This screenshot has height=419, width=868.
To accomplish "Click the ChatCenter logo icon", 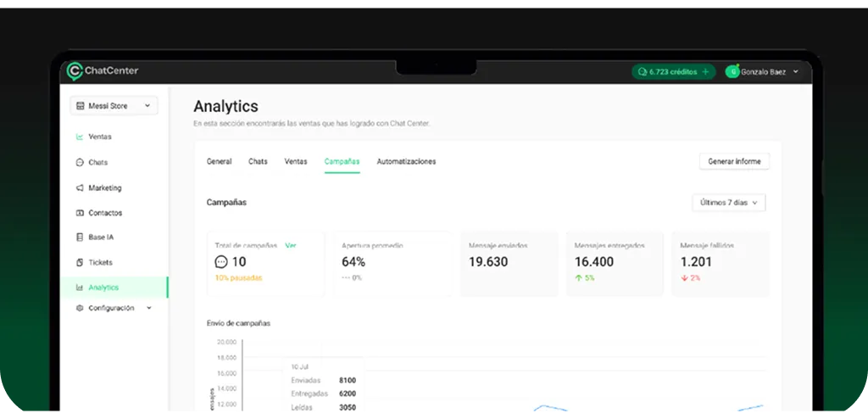I will coord(75,71).
